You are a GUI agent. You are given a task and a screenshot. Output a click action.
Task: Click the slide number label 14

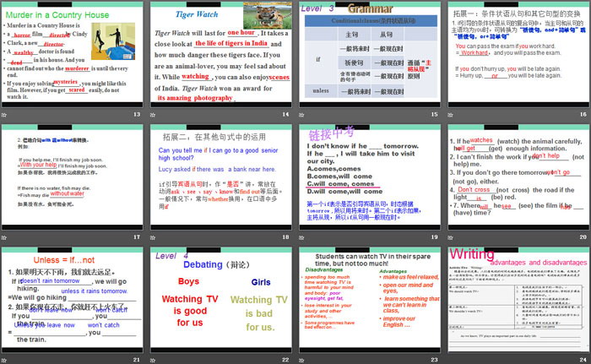tap(285, 114)
